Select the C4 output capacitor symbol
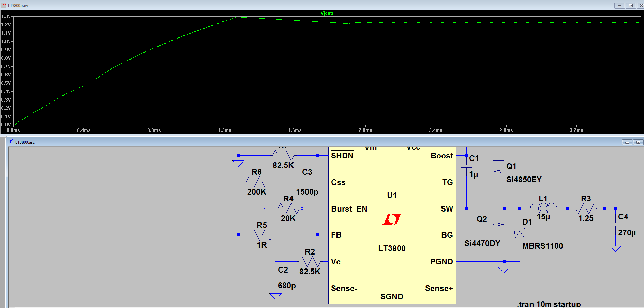Screen dimensions: 644x308 point(615,225)
